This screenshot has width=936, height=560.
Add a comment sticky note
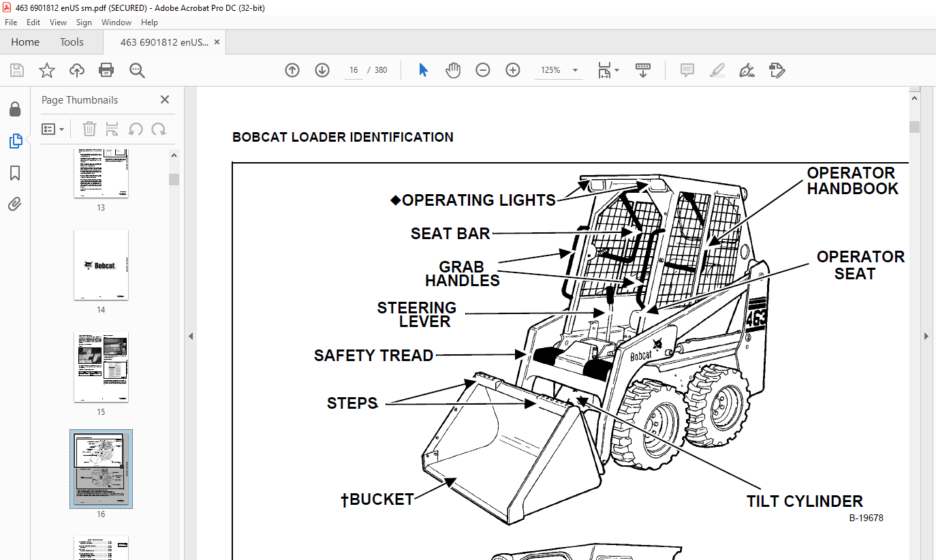coord(687,70)
